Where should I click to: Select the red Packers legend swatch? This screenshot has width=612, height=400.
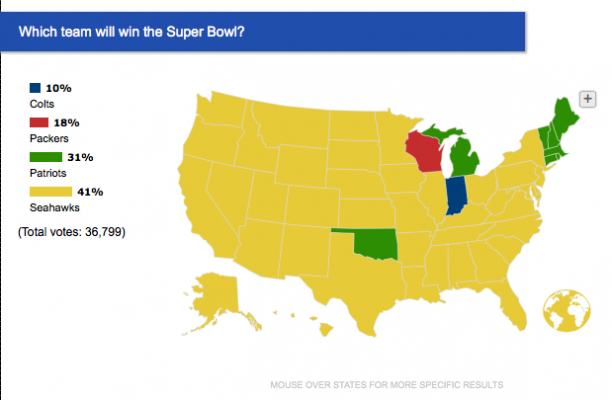(x=39, y=123)
